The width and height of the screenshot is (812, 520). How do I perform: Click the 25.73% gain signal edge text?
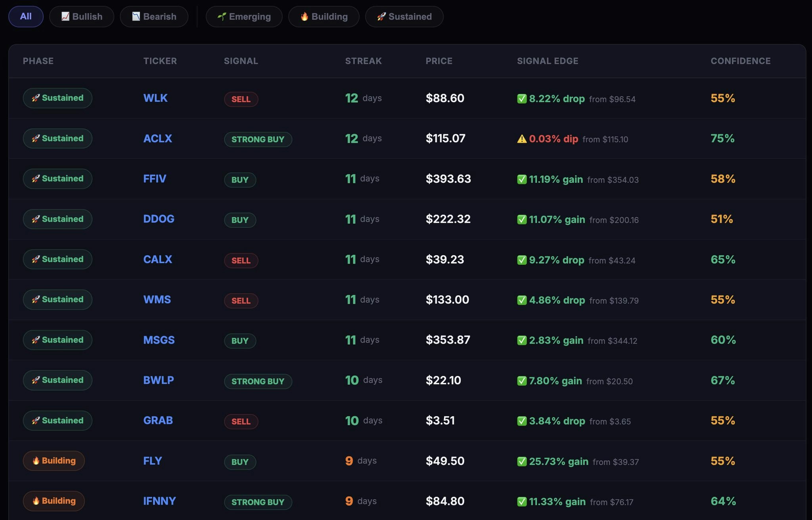point(559,461)
